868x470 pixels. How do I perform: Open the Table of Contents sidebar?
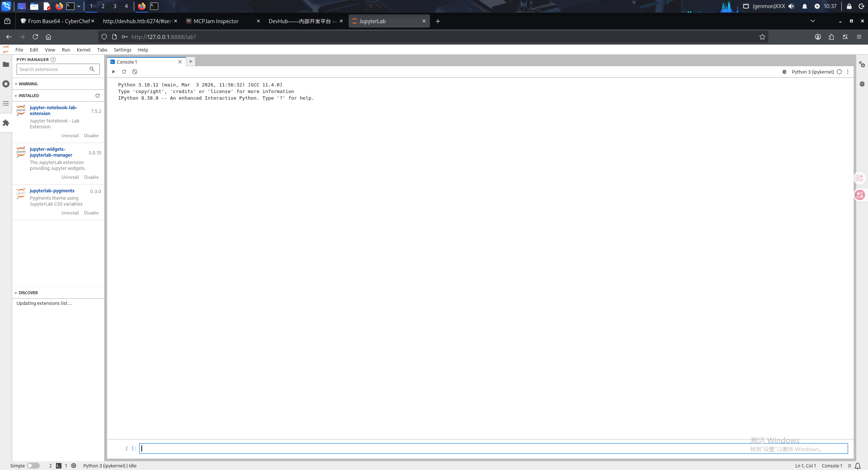point(6,103)
